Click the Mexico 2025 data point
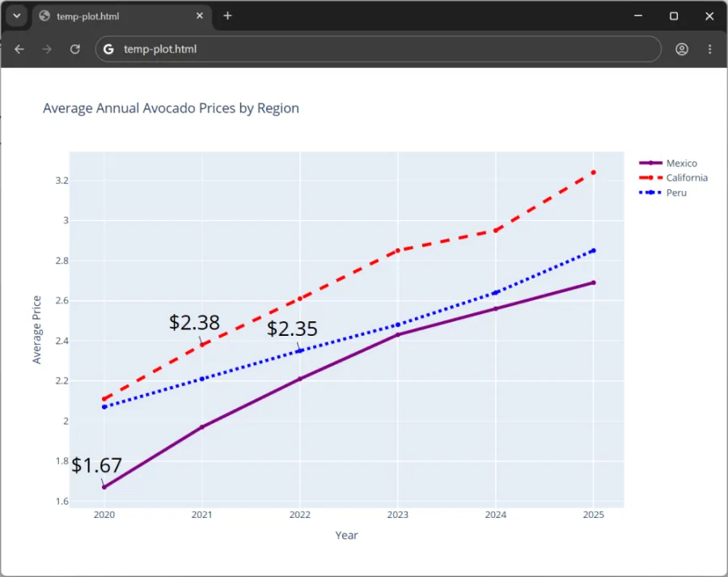 [594, 282]
